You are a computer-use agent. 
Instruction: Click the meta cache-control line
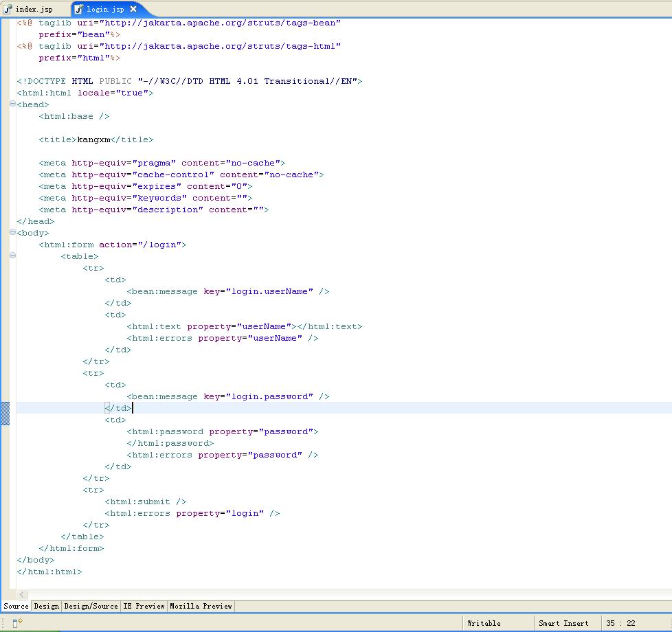[181, 174]
